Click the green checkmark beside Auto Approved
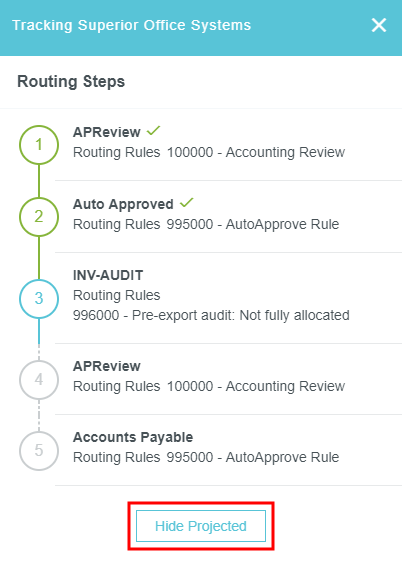Screen dimensions: 402x567 (187, 203)
